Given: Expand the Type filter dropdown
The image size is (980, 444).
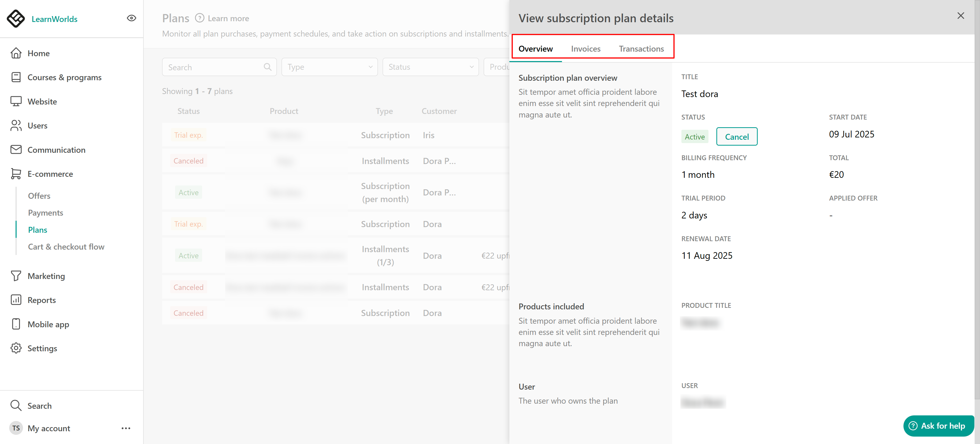Looking at the screenshot, I should click(x=329, y=67).
